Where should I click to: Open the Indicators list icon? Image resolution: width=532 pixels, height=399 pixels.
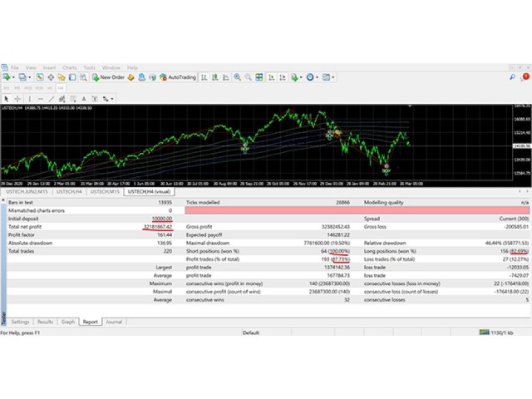point(294,77)
